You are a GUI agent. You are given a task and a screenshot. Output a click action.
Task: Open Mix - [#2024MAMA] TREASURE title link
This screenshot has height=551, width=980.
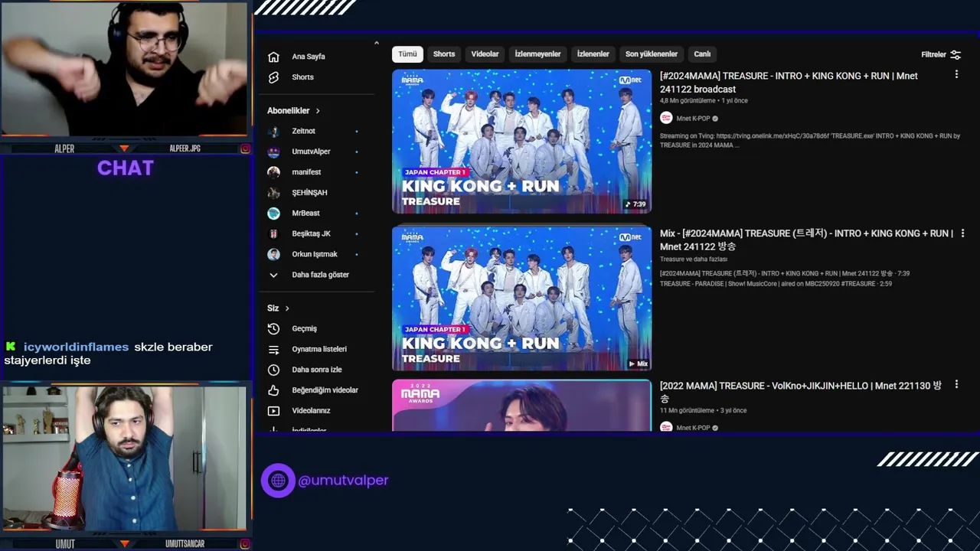click(x=806, y=240)
